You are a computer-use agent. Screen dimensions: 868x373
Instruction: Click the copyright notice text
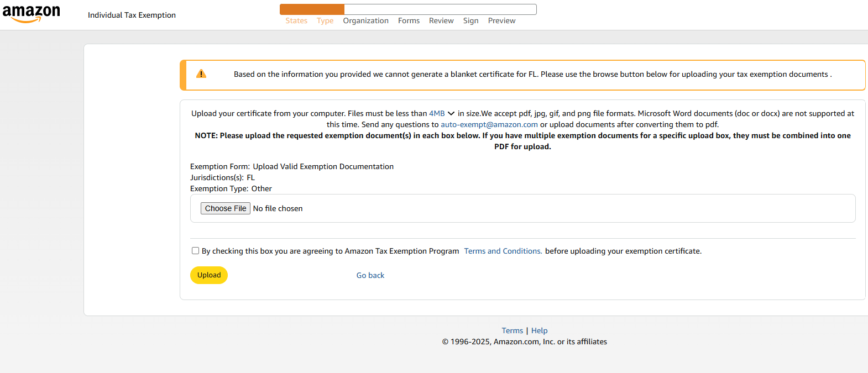coord(525,342)
